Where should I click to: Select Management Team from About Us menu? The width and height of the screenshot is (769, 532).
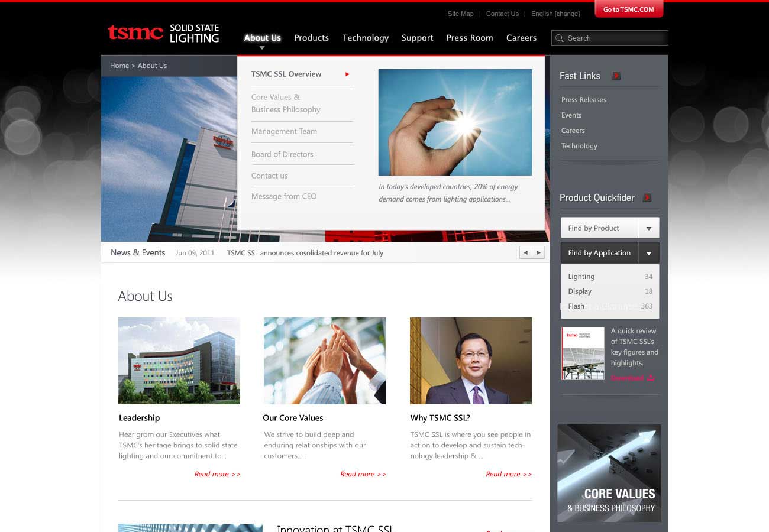[284, 131]
